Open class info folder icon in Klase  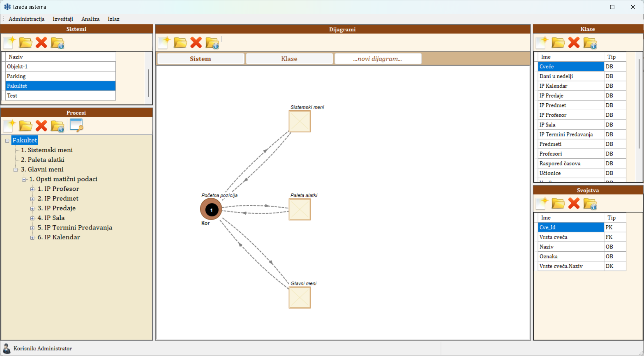tap(590, 43)
